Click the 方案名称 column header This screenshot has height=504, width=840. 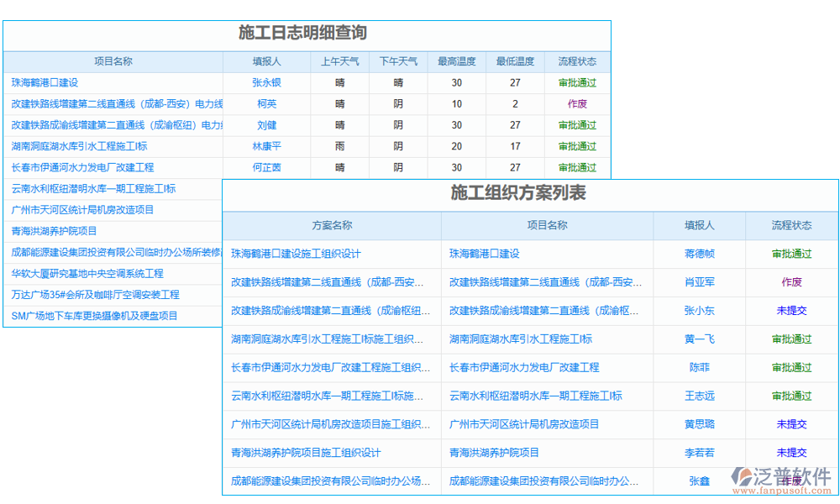click(x=332, y=225)
